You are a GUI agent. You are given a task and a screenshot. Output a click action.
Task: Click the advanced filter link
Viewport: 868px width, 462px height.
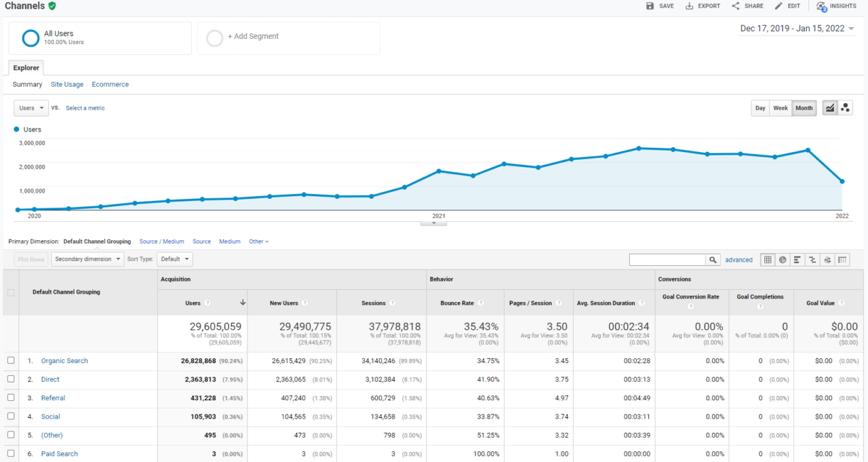(x=738, y=260)
